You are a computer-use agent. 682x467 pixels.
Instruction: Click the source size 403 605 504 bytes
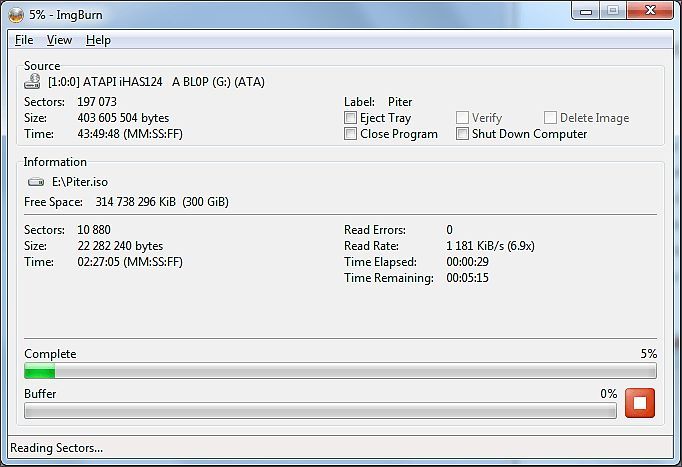click(123, 118)
